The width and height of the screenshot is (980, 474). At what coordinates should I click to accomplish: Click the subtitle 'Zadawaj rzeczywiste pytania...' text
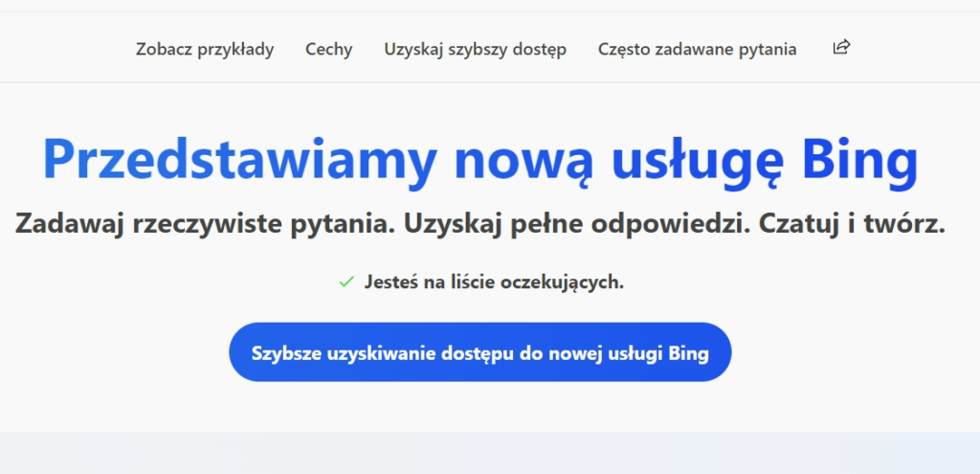(x=480, y=223)
